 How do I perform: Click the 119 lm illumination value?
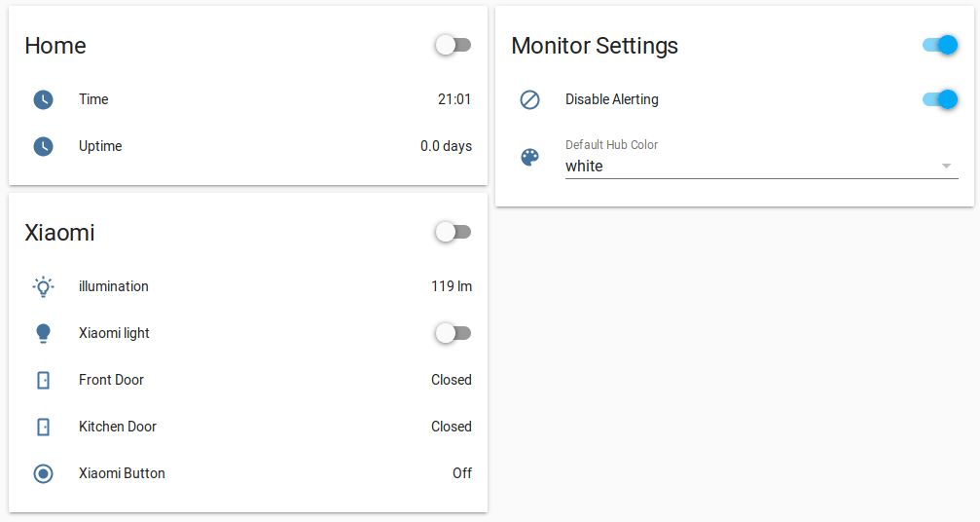pos(452,286)
